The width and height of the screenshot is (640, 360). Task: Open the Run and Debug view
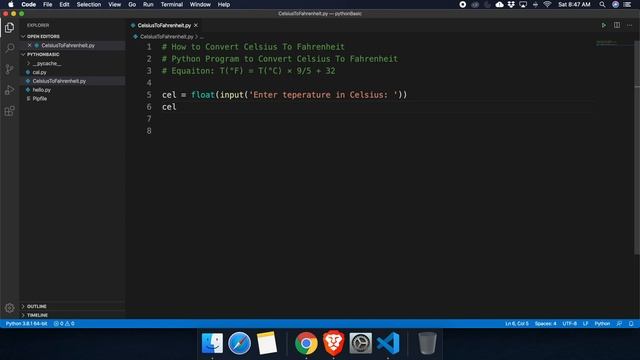coord(9,90)
